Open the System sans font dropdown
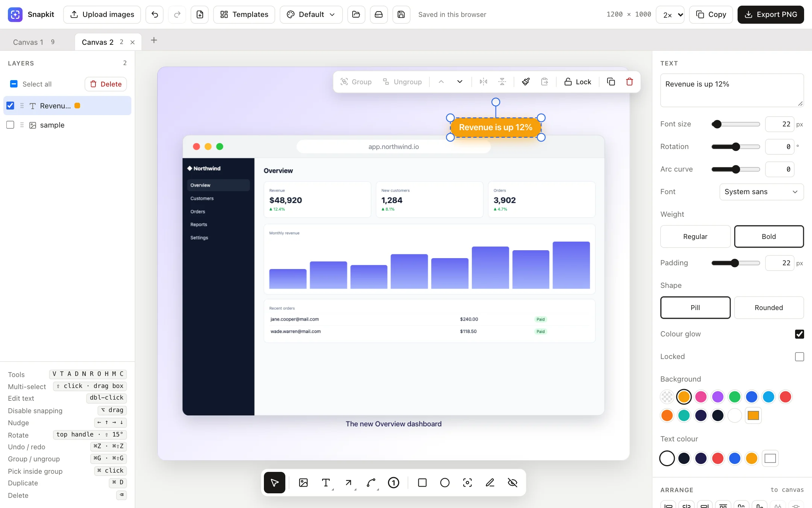The image size is (812, 508). coord(762,192)
